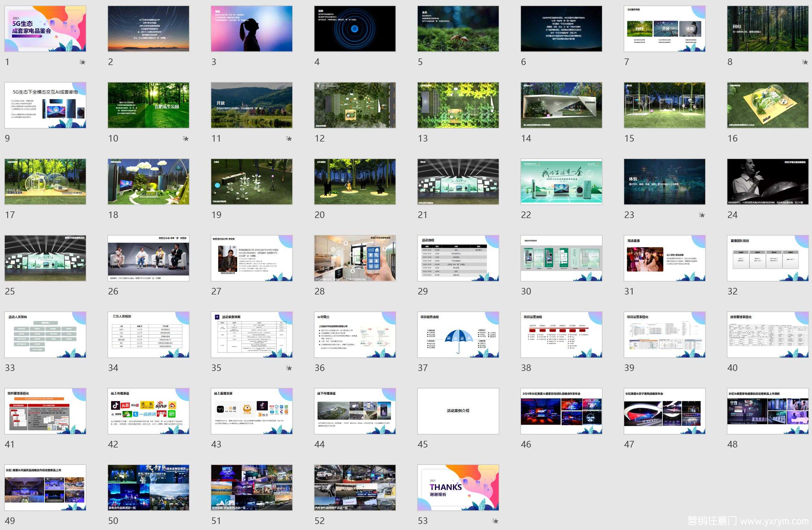Select slide 28 with smart home phone
This screenshot has height=530, width=812.
tap(355, 258)
